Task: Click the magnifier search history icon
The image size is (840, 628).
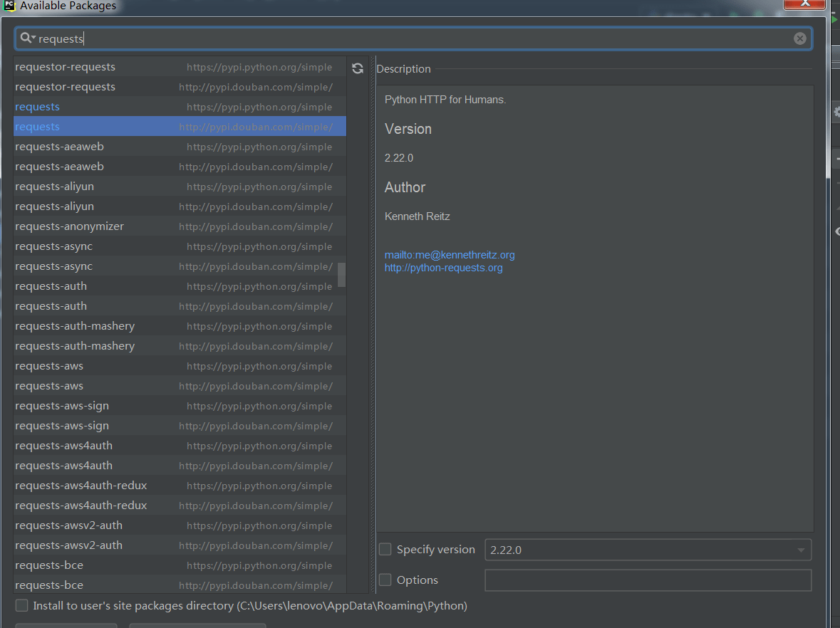Action: click(27, 38)
